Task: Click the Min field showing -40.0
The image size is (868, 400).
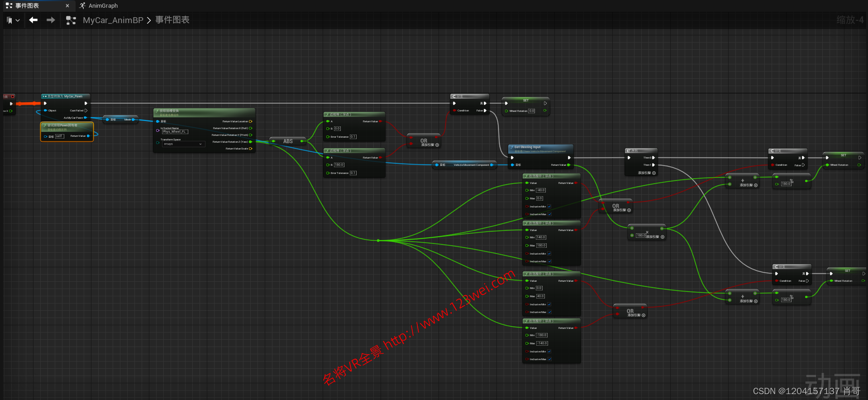Action: 541,190
